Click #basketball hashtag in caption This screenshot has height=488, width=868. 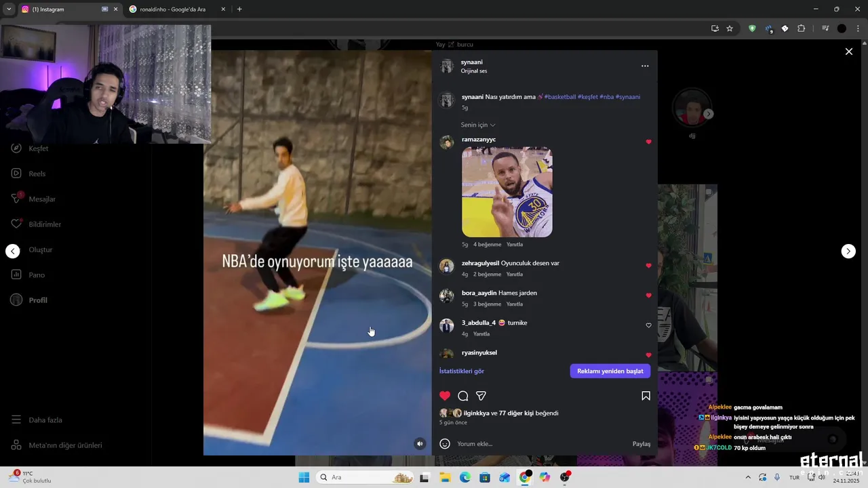[x=560, y=97]
